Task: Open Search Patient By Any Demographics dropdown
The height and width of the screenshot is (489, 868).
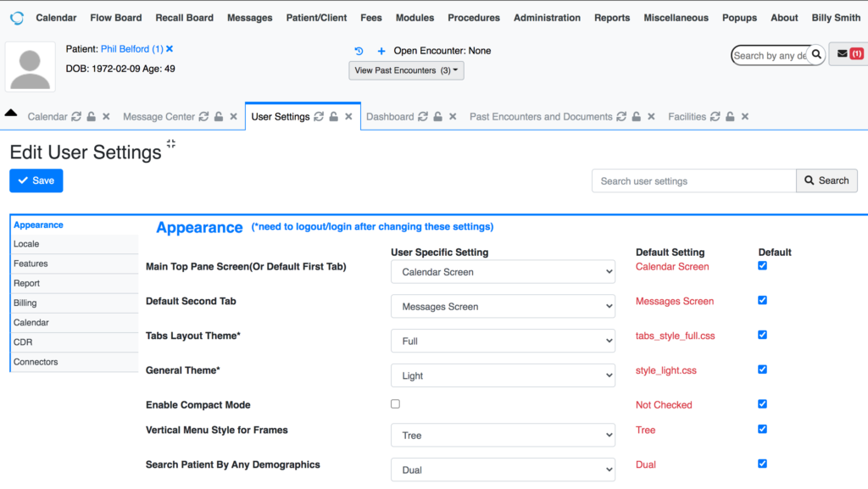Action: (503, 470)
